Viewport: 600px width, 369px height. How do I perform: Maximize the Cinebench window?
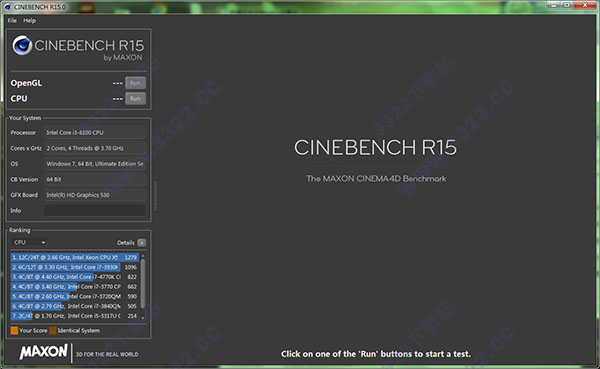pyautogui.click(x=567, y=5)
